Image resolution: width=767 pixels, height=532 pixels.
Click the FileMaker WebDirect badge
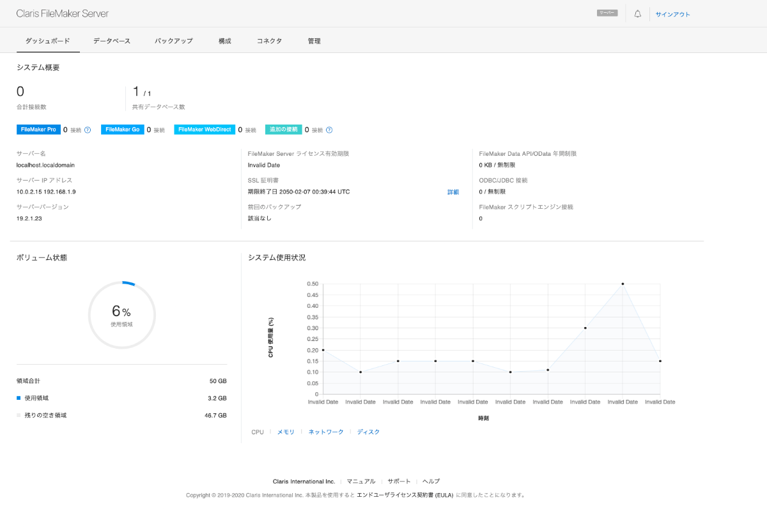coord(205,130)
